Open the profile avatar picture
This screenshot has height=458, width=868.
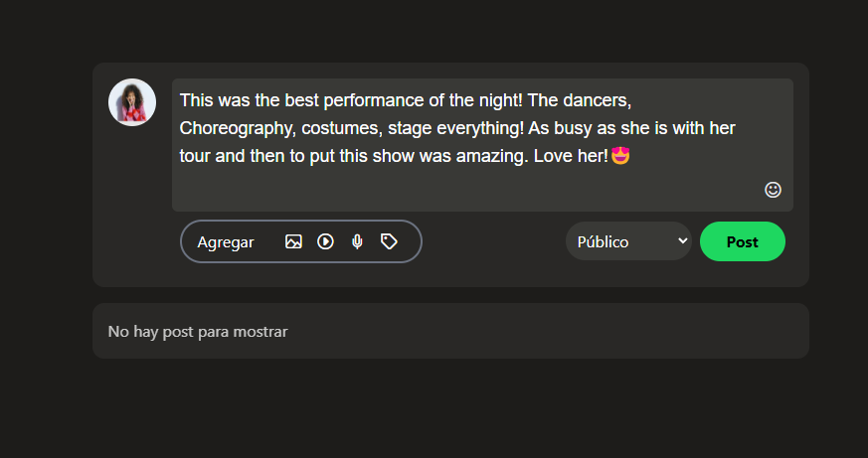coord(132,102)
